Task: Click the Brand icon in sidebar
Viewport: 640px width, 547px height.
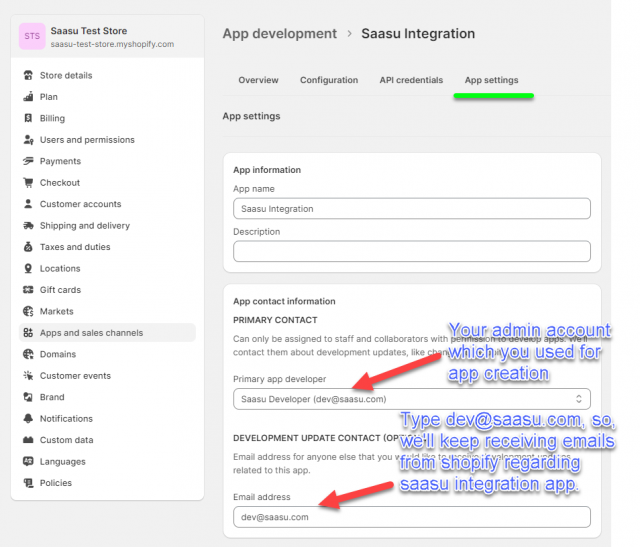Action: point(28,397)
